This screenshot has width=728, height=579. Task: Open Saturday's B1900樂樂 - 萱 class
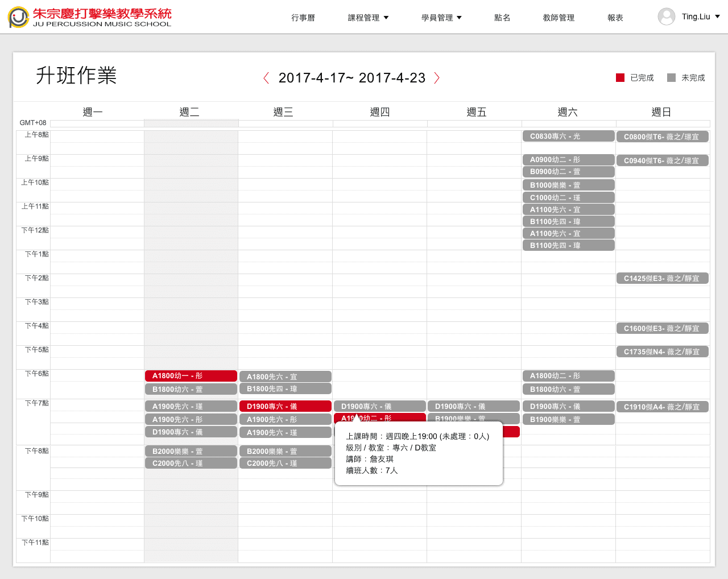pyautogui.click(x=568, y=419)
